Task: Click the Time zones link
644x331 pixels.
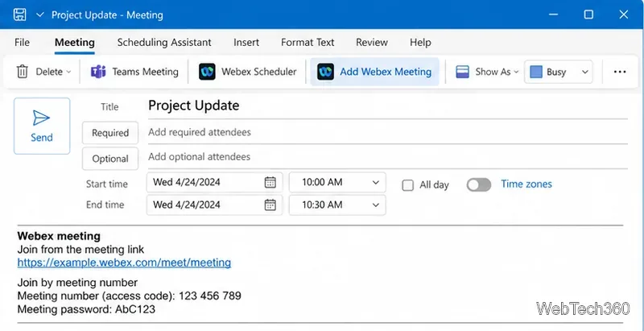Action: (x=526, y=184)
